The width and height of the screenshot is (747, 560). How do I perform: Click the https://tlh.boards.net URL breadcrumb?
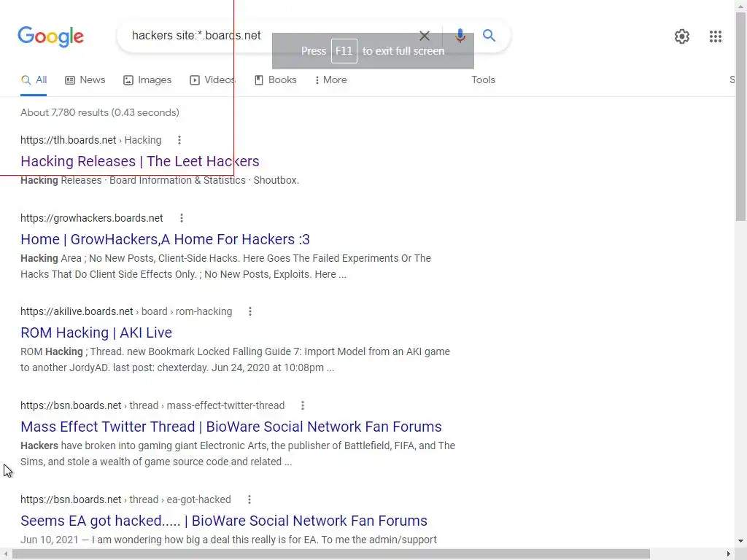[x=91, y=140]
